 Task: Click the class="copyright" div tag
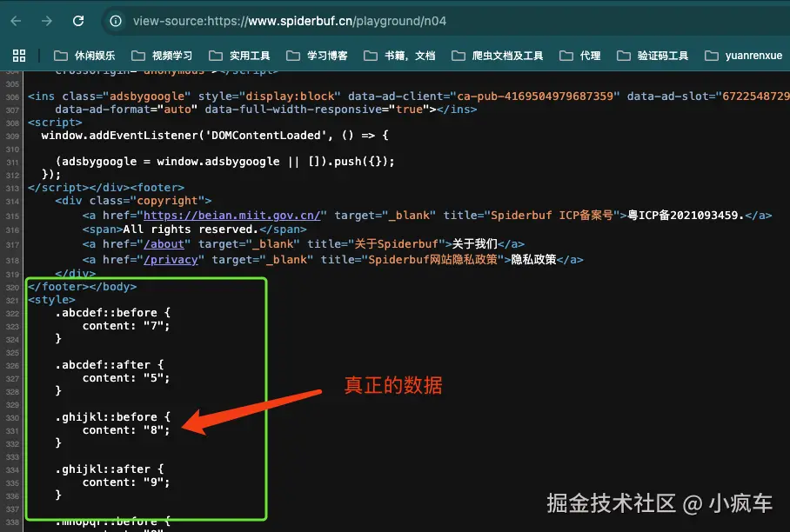(x=133, y=201)
